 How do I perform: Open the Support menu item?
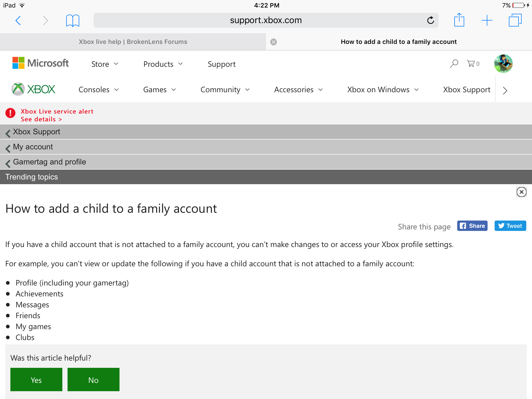222,64
